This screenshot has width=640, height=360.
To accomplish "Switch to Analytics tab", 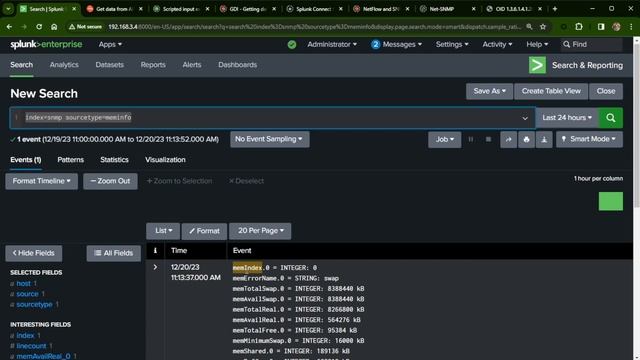I will pos(64,65).
